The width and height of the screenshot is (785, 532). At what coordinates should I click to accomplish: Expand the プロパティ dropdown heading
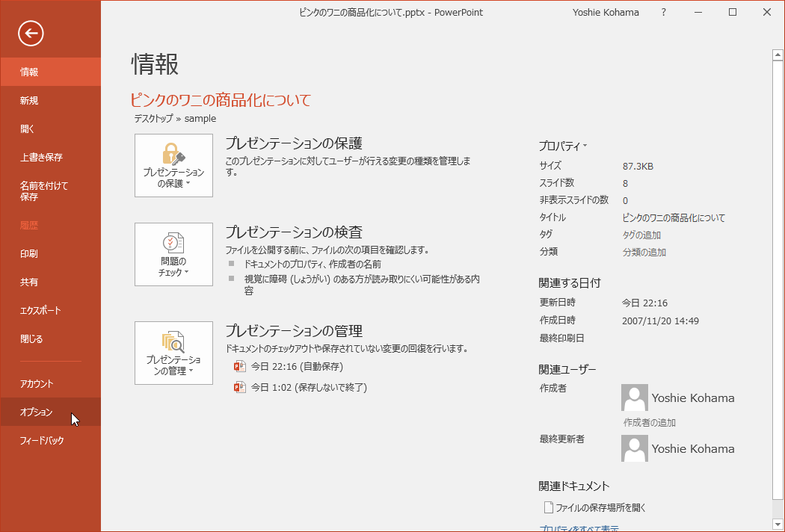pos(563,146)
